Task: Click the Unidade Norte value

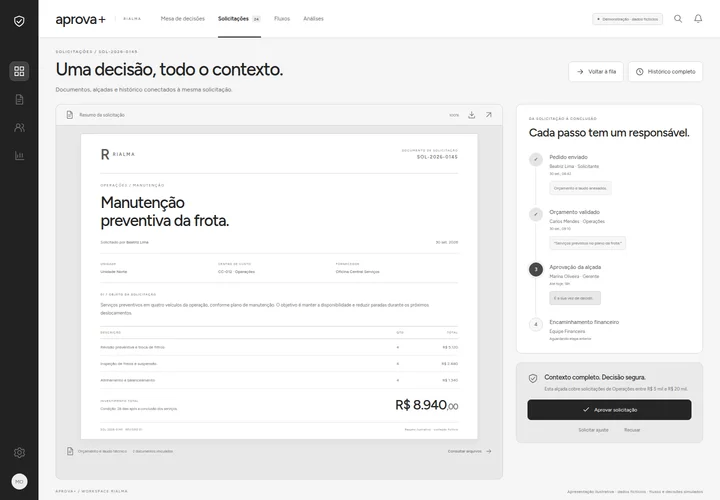Action: coord(113,272)
